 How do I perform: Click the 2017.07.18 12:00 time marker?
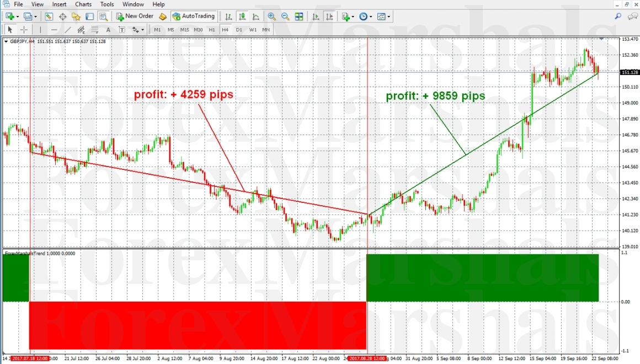click(x=29, y=358)
